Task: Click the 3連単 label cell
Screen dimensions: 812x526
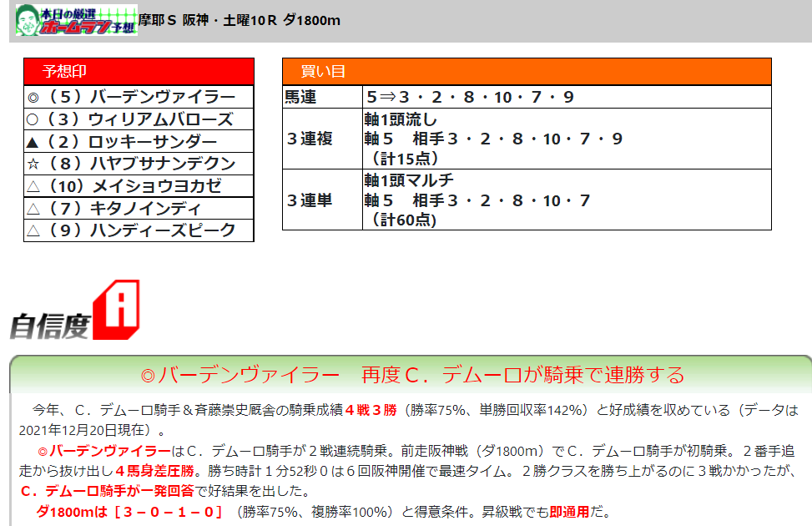Action: click(322, 200)
